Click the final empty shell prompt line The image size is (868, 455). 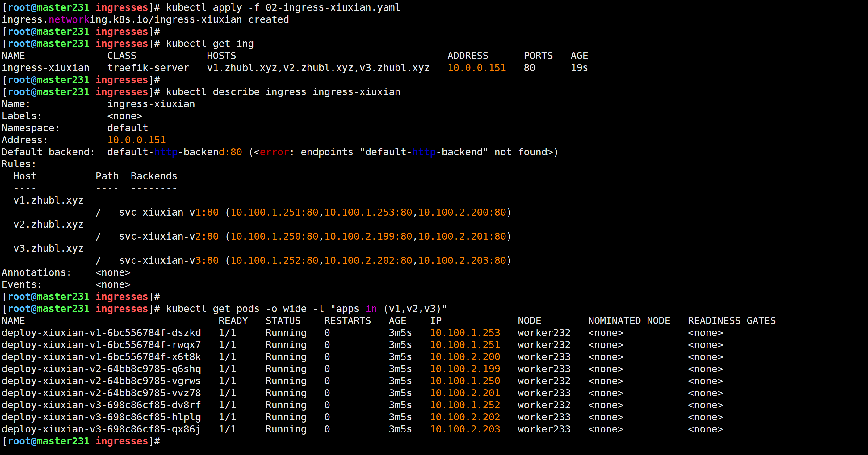pos(81,441)
